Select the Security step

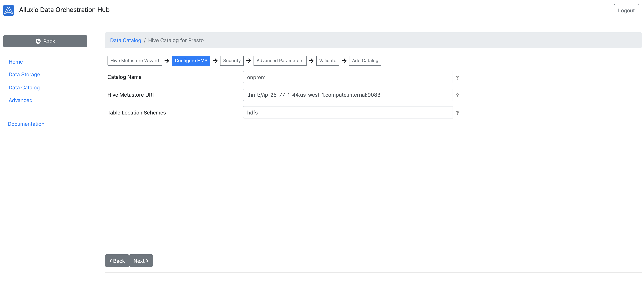coord(232,61)
